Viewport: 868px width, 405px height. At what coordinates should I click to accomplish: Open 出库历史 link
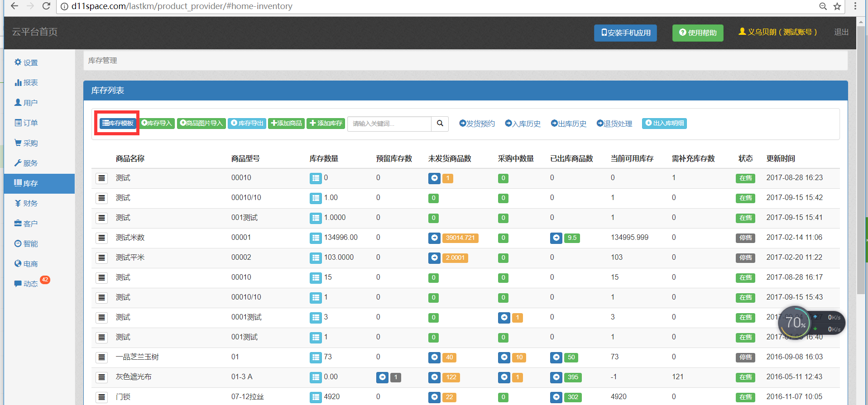[568, 124]
